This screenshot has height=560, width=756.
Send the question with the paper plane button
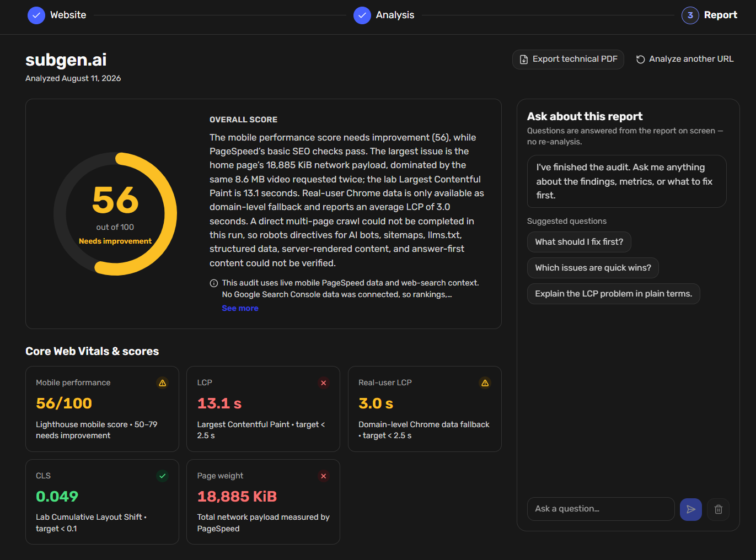[691, 509]
